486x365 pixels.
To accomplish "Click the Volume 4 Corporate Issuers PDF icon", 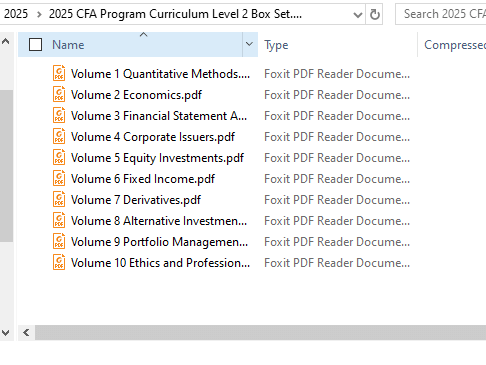I will pos(59,136).
